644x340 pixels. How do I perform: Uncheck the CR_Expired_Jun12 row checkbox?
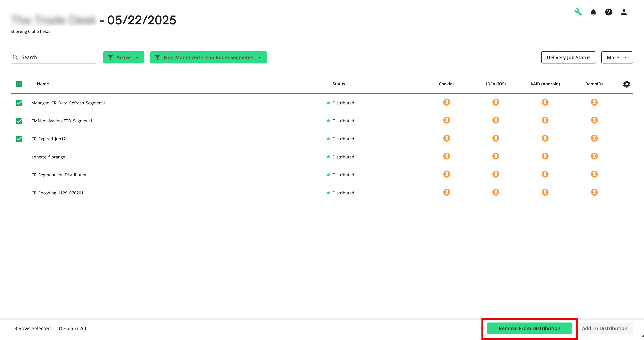(19, 138)
